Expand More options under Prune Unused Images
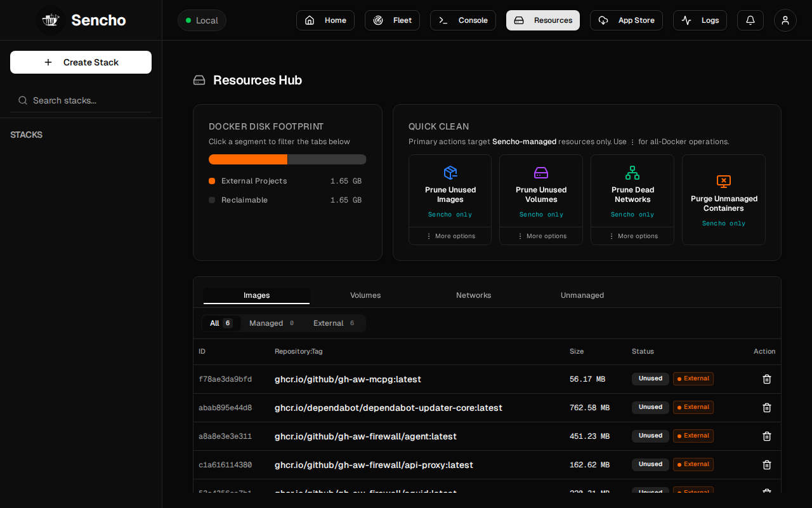This screenshot has height=508, width=812. [x=450, y=236]
